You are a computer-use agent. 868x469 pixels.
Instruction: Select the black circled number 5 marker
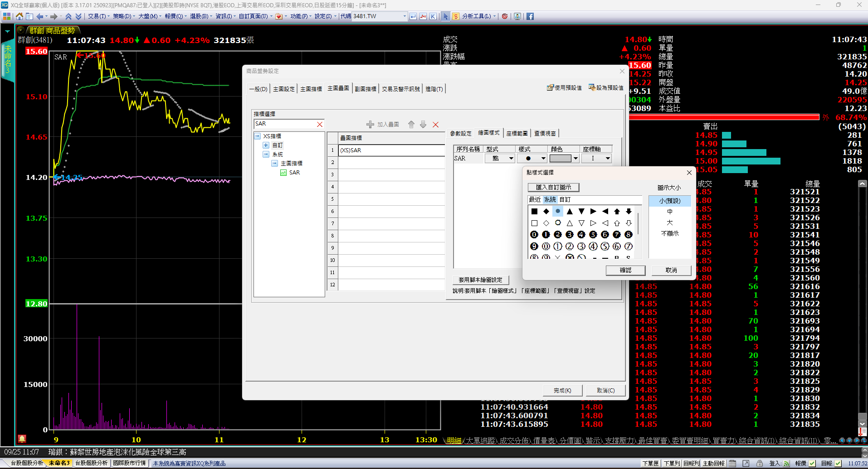pyautogui.click(x=593, y=235)
